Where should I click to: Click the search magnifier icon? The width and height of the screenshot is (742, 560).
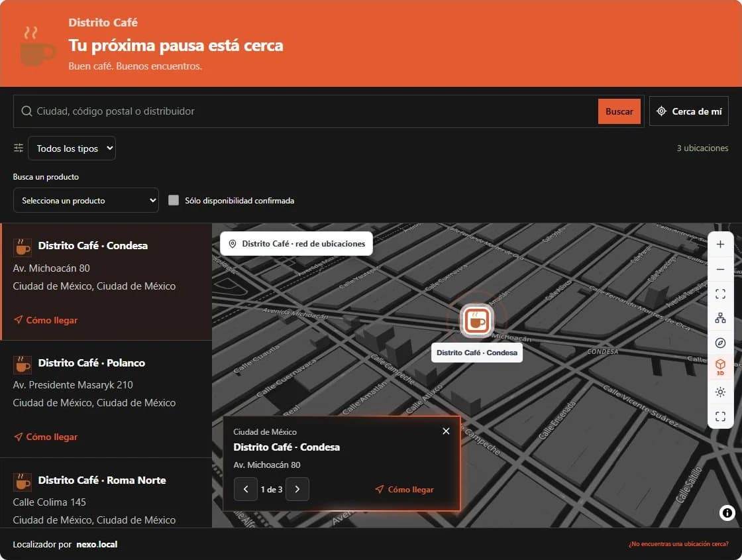(26, 111)
